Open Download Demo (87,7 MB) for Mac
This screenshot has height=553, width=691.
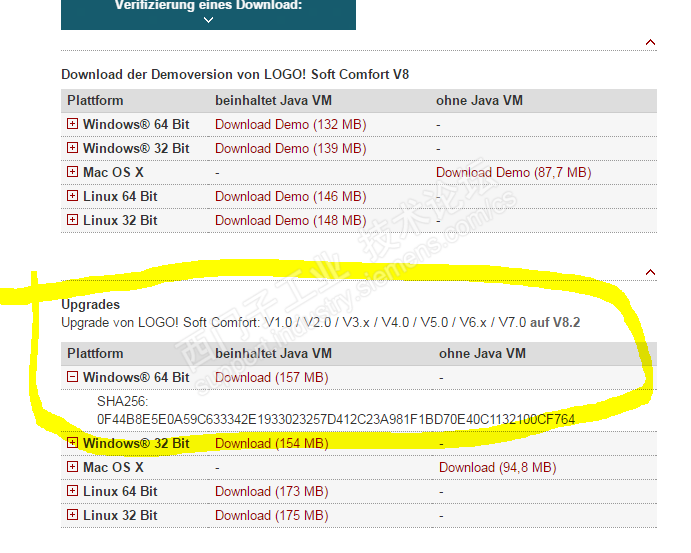click(514, 173)
